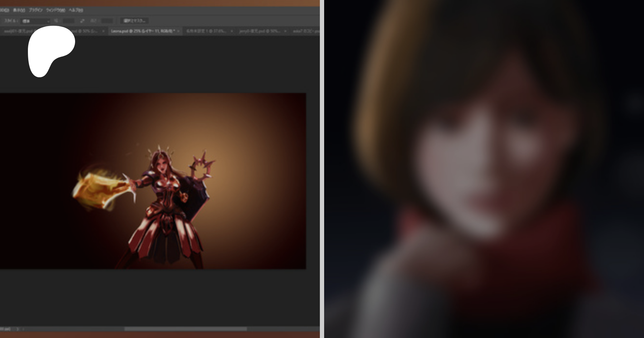Open the ウィンドウ menu

(56, 10)
